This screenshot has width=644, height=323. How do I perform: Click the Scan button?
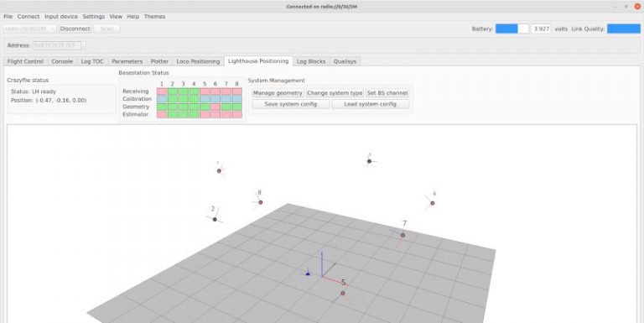106,29
